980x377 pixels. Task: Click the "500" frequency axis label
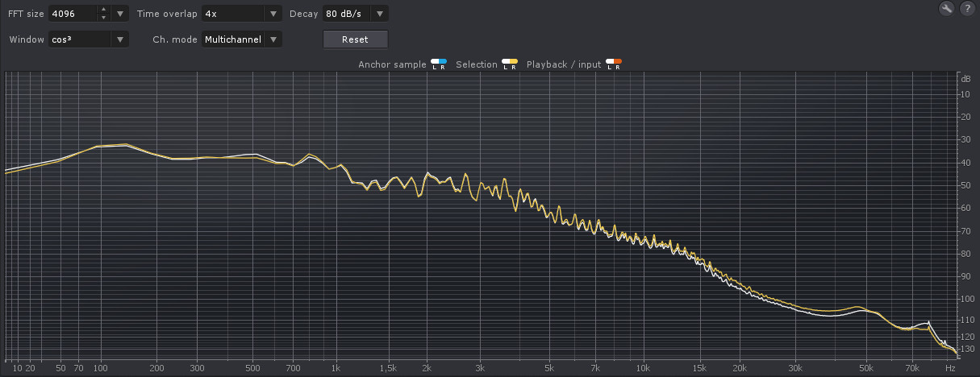[252, 367]
